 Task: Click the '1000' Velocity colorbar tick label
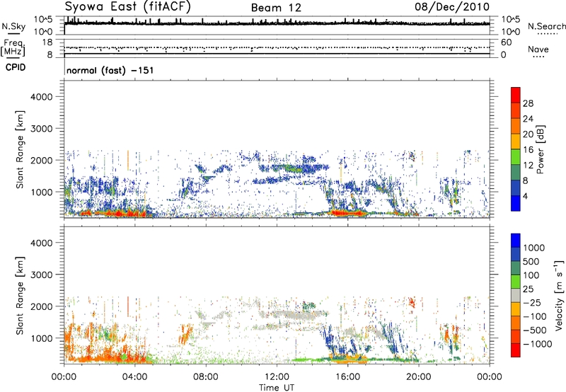[533, 248]
